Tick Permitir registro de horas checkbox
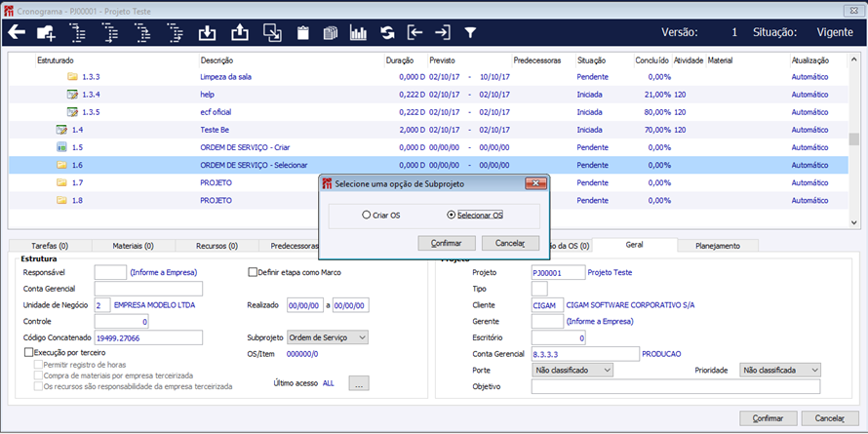This screenshot has width=868, height=434. point(38,364)
